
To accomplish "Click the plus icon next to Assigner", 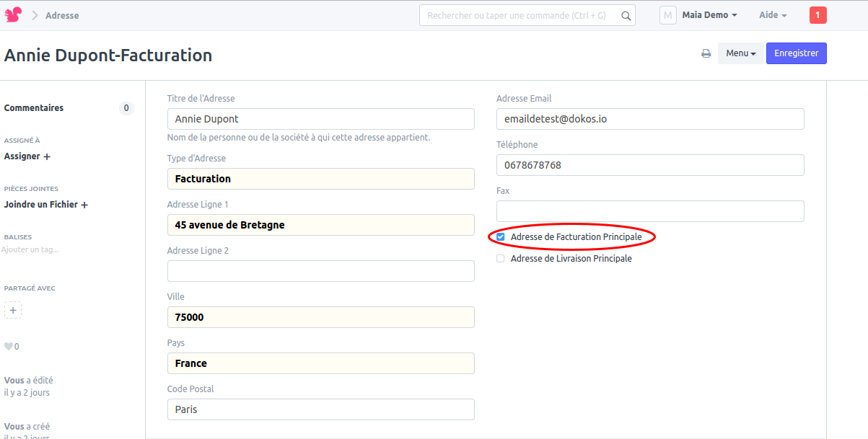I will (x=48, y=156).
